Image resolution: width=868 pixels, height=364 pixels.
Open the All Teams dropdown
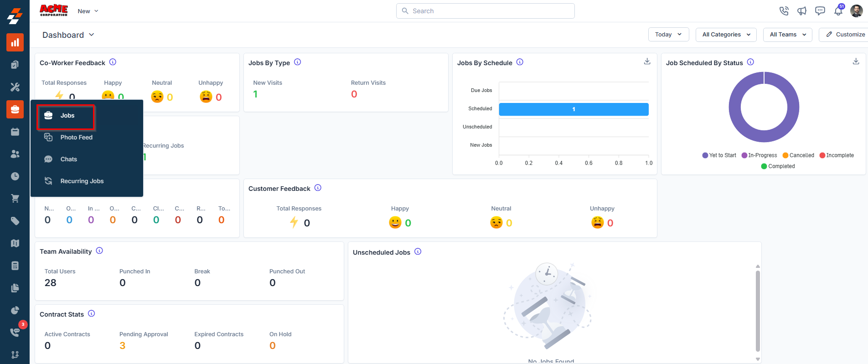click(x=787, y=35)
